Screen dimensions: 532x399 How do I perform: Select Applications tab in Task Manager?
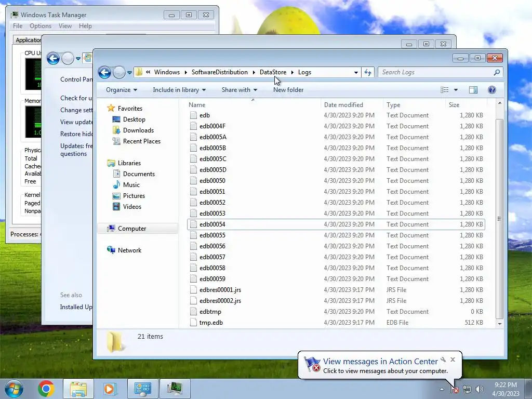pos(28,40)
